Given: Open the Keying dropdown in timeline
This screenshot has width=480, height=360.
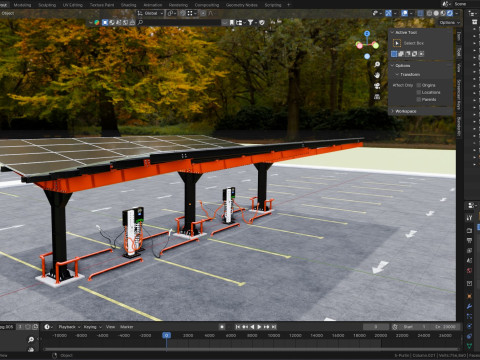Looking at the screenshot, I should (x=93, y=327).
